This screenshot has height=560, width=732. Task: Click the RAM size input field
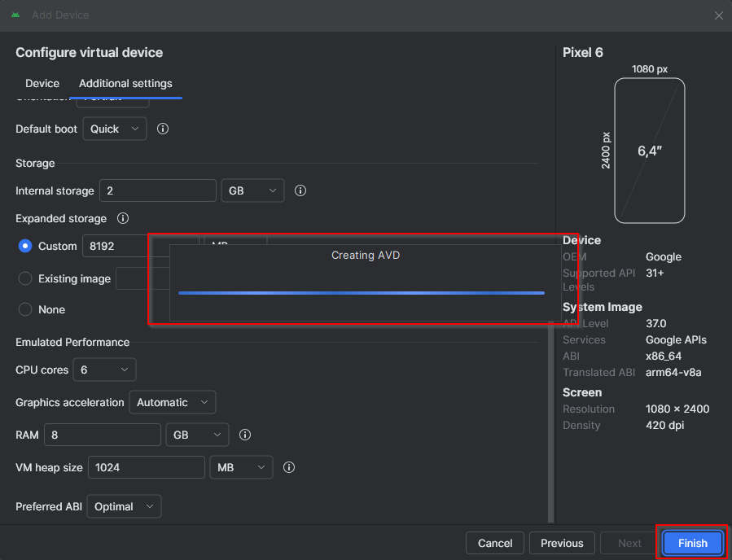103,435
